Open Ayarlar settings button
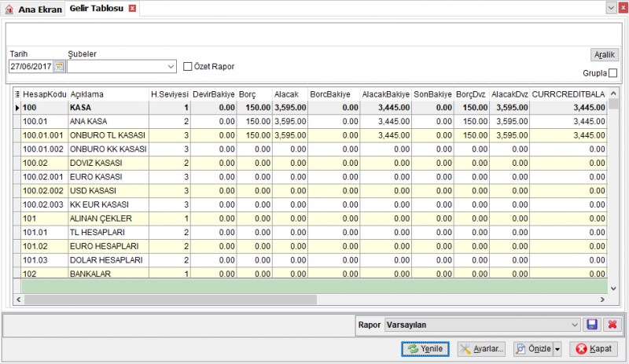 pos(481,349)
